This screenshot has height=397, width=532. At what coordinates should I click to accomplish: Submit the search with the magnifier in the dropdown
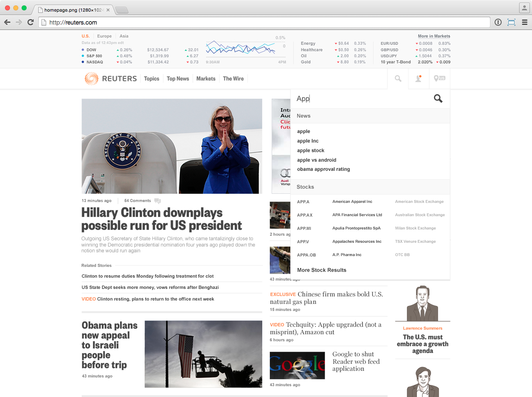point(438,99)
